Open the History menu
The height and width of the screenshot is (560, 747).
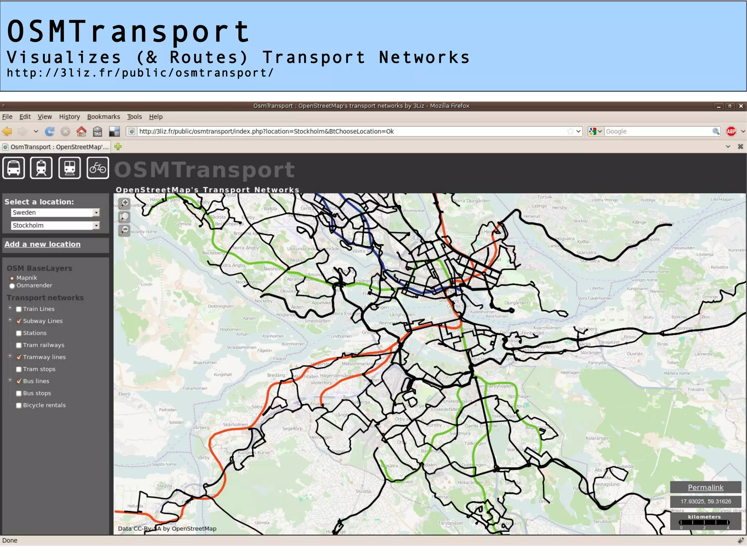click(x=69, y=117)
